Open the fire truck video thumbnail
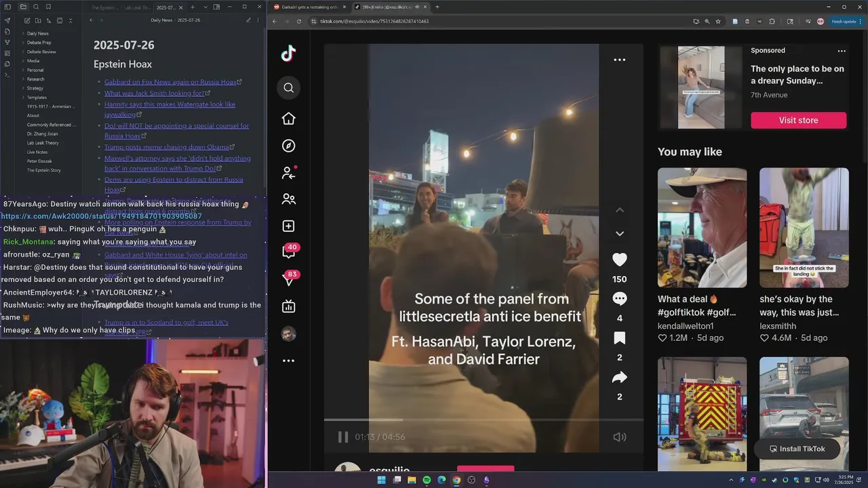Viewport: 868px width, 488px height. click(702, 413)
